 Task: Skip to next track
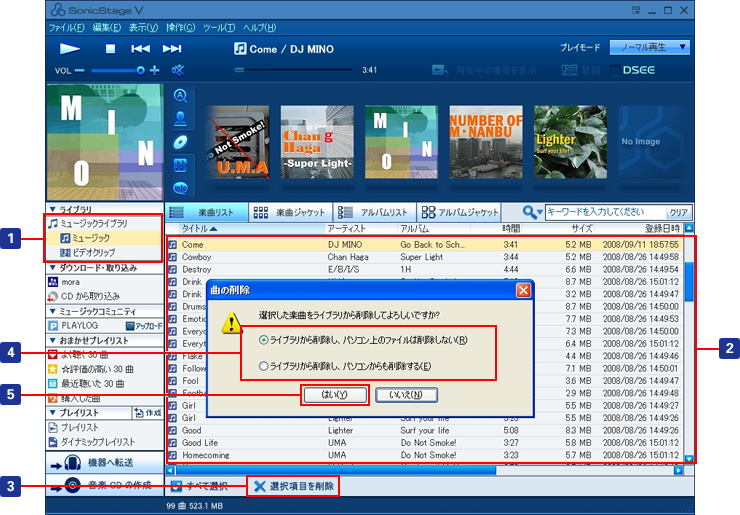[x=172, y=48]
